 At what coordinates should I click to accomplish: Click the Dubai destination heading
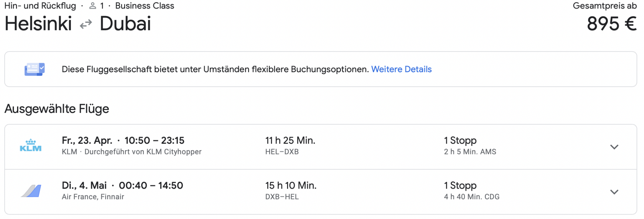point(125,24)
